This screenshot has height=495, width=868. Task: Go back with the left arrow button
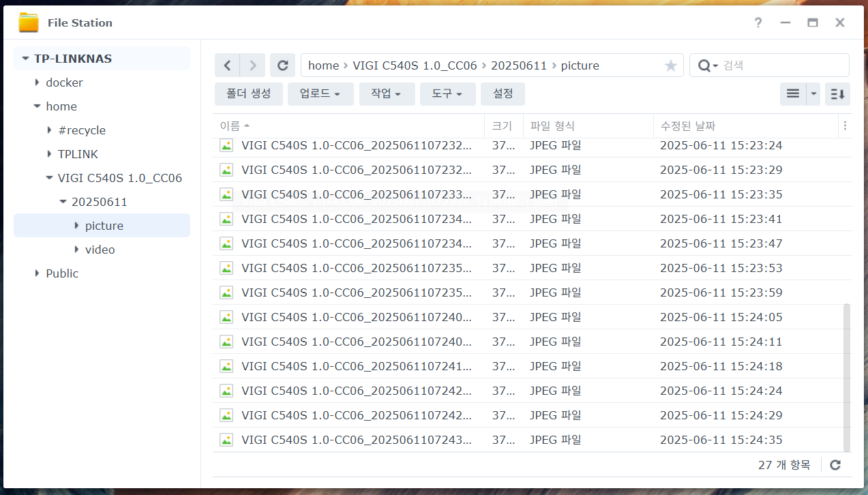click(x=227, y=65)
